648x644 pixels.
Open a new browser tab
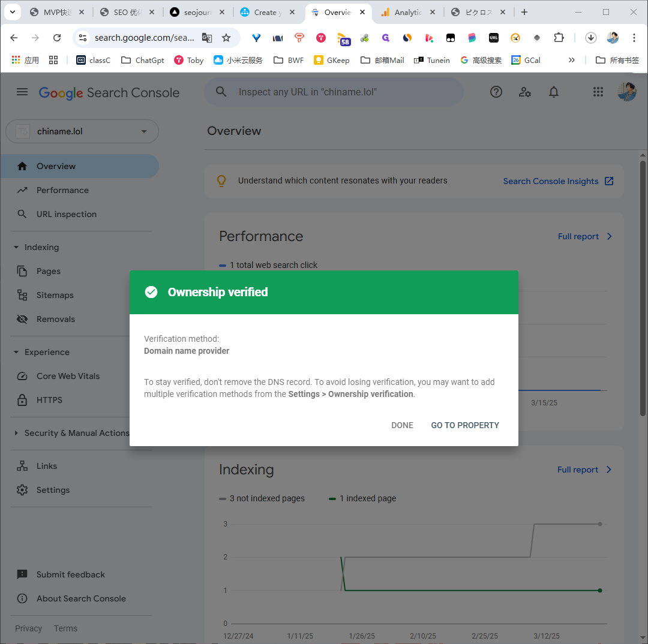(x=524, y=12)
